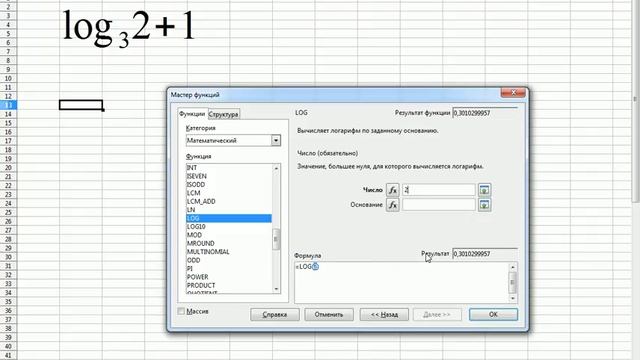Select POWER in the function list
The width and height of the screenshot is (640, 360).
(229, 277)
